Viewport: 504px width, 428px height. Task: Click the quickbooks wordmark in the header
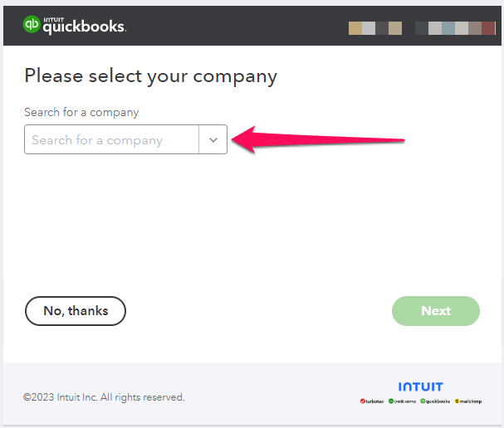click(85, 27)
